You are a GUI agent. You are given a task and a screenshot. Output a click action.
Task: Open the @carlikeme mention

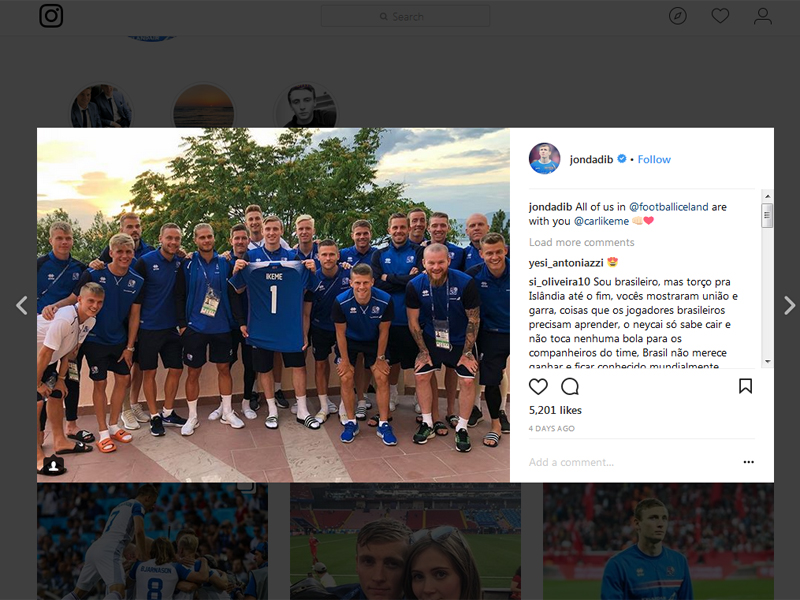pyautogui.click(x=602, y=221)
